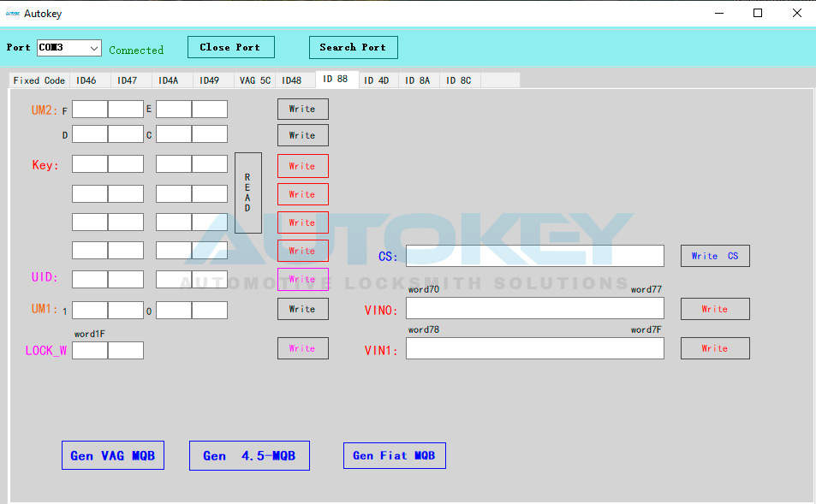Screen dimensions: 816x504
Task: Click the VIN1 input field
Action: click(x=535, y=348)
